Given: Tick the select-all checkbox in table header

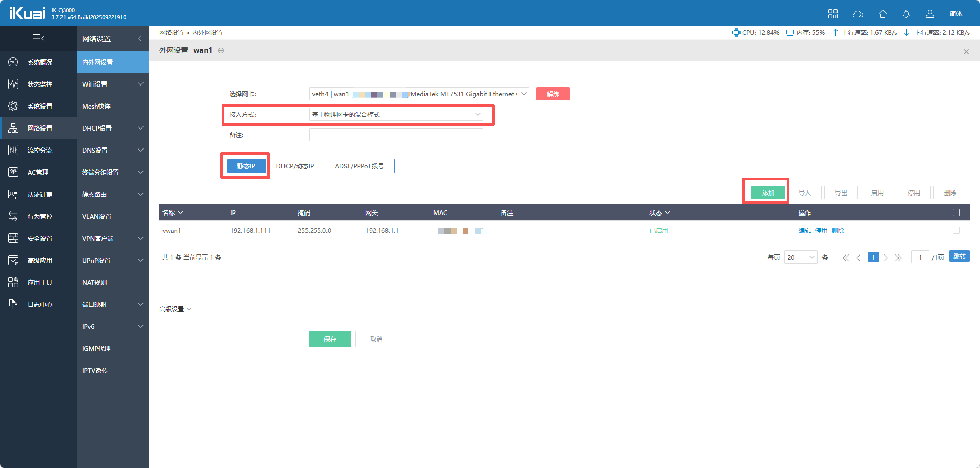Looking at the screenshot, I should pos(956,212).
